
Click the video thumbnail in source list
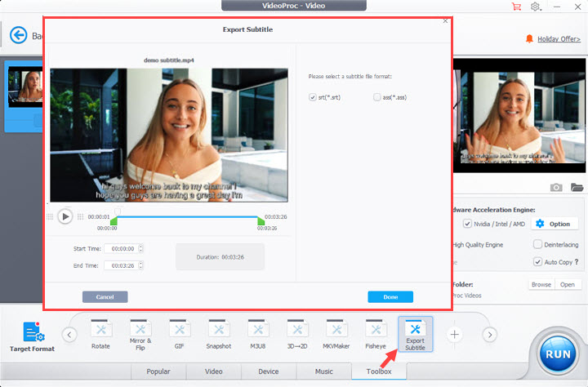(25, 87)
